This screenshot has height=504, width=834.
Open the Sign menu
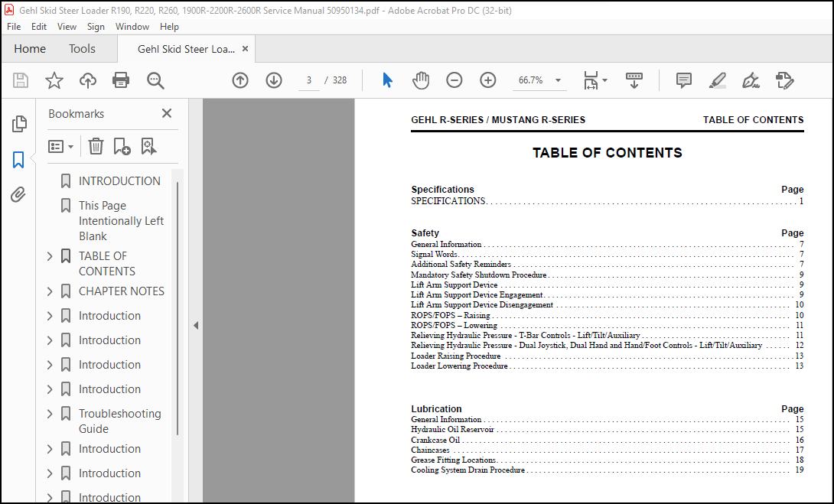coord(96,27)
